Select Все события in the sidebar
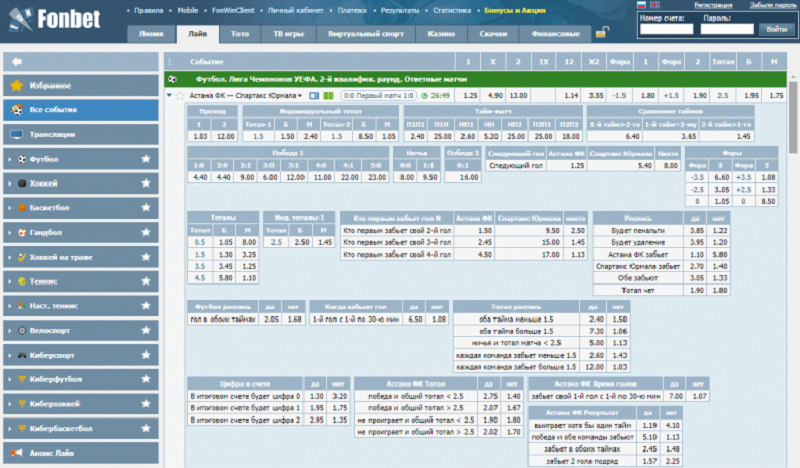800x468 pixels. 81,110
